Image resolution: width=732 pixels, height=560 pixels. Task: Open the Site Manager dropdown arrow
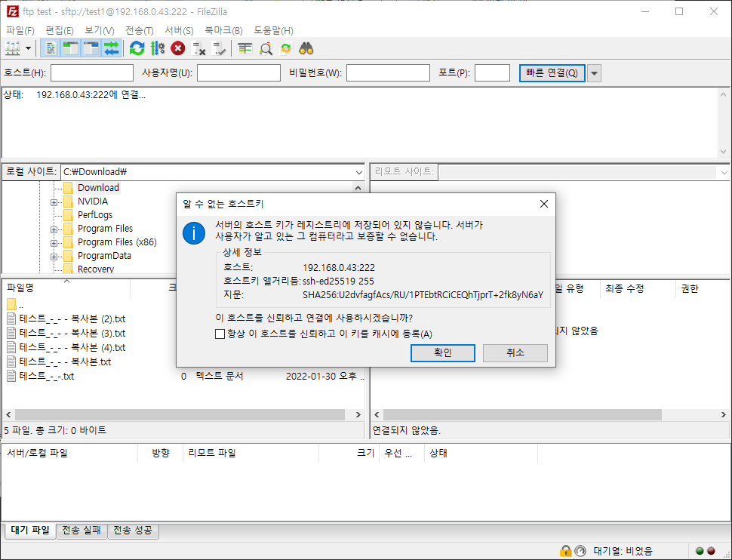coord(28,48)
